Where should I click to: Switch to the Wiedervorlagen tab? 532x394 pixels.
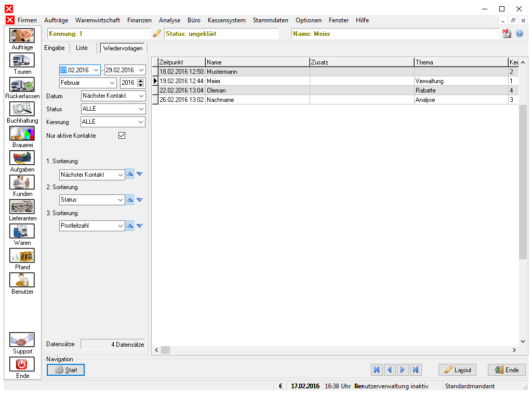123,48
